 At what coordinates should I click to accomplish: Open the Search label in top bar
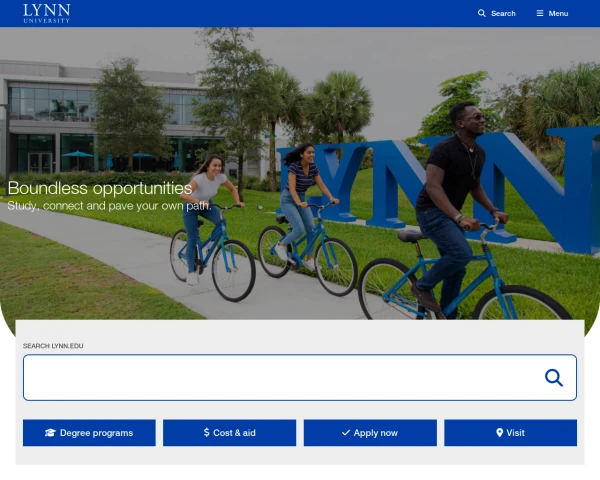[x=503, y=13]
